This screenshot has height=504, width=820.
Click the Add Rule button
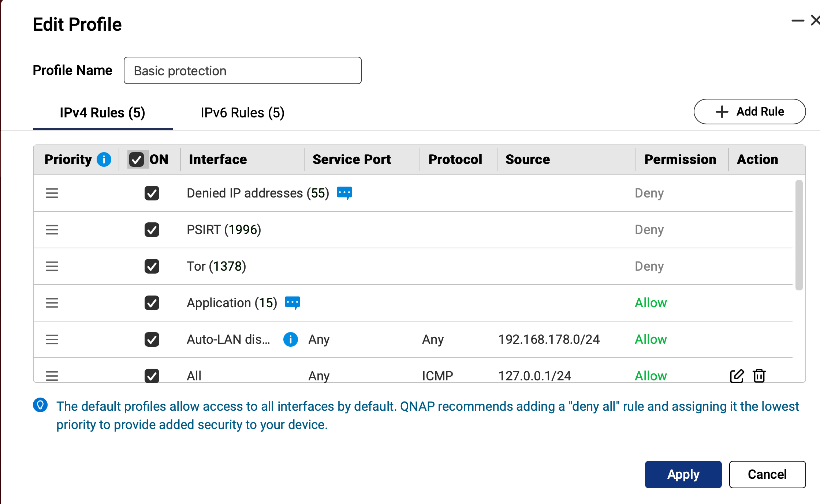749,112
